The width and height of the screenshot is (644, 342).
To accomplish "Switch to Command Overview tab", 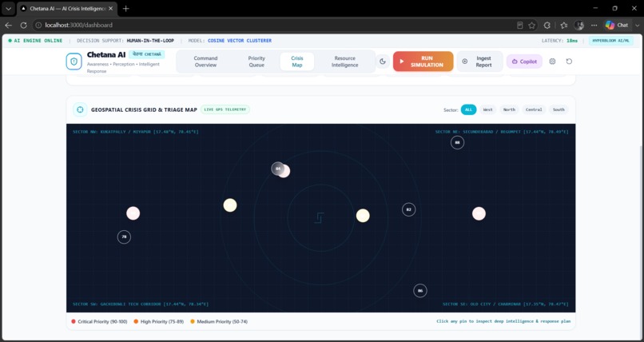I will pyautogui.click(x=206, y=62).
